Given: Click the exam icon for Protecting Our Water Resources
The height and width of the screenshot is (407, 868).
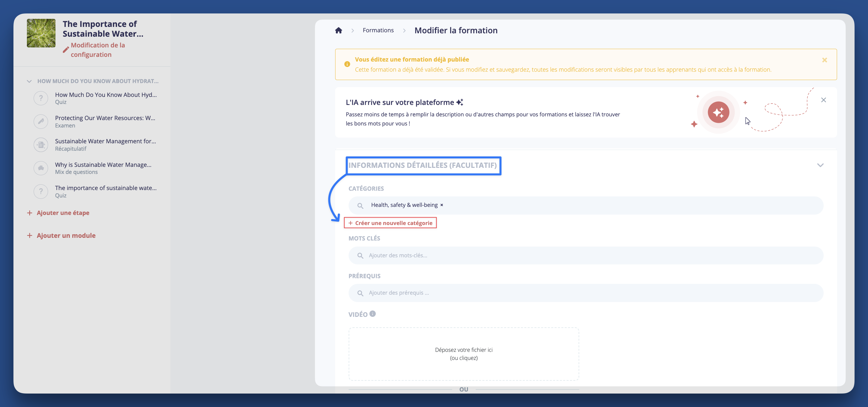Looking at the screenshot, I should coord(41,121).
